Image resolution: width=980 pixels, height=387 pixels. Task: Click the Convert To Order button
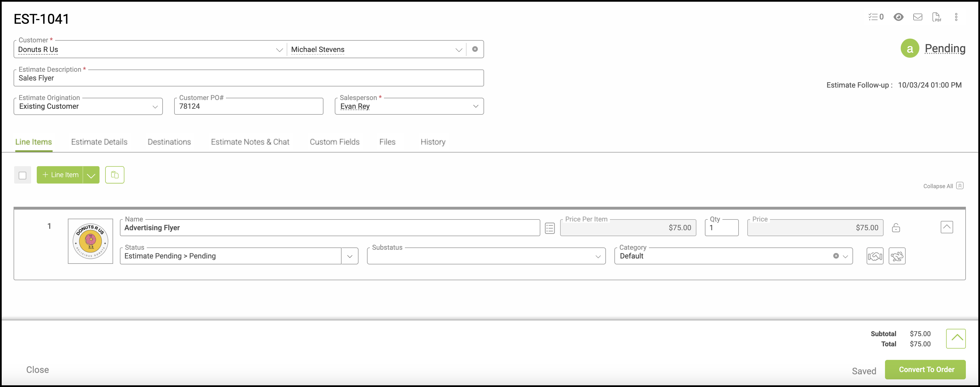[925, 369]
